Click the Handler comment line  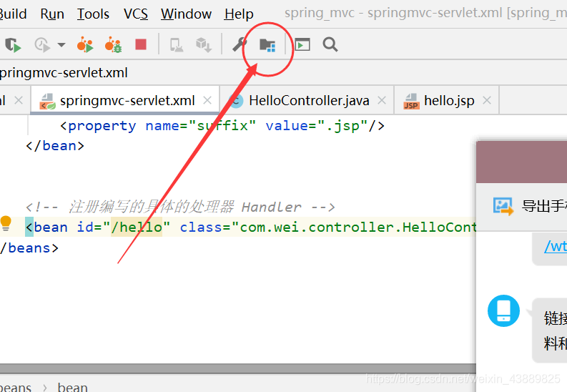point(180,207)
